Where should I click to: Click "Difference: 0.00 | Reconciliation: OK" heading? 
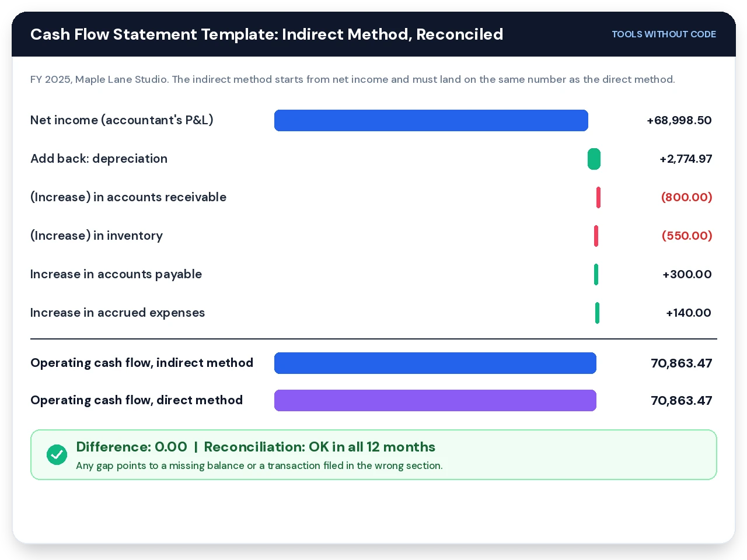256,447
